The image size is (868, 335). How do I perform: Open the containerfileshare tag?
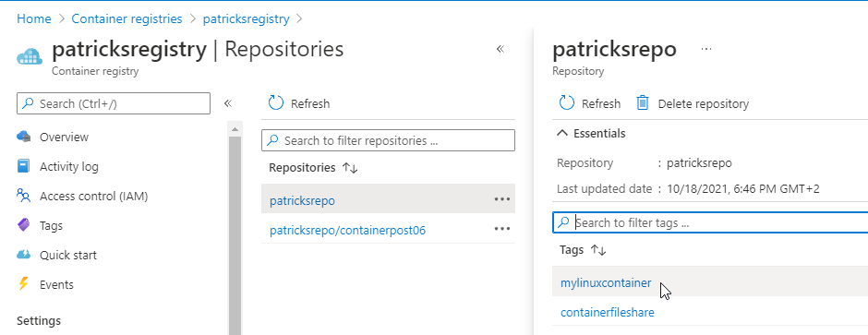tap(608, 312)
